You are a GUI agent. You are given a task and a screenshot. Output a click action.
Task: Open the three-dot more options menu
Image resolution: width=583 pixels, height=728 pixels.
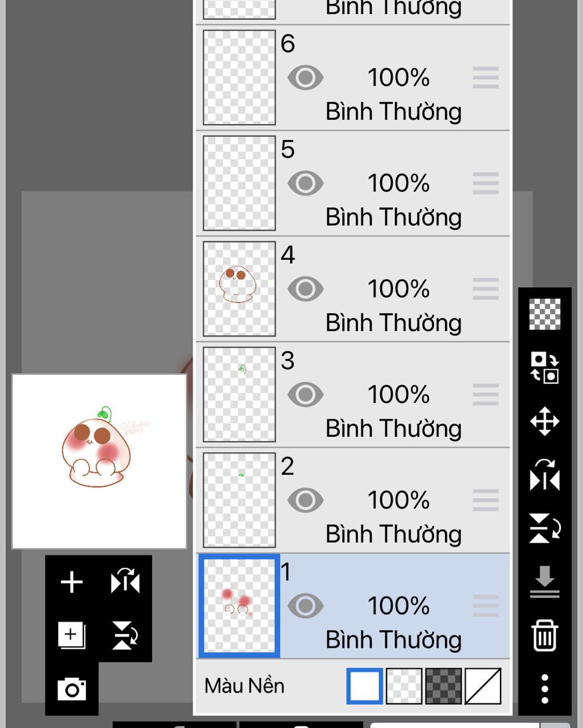click(545, 689)
